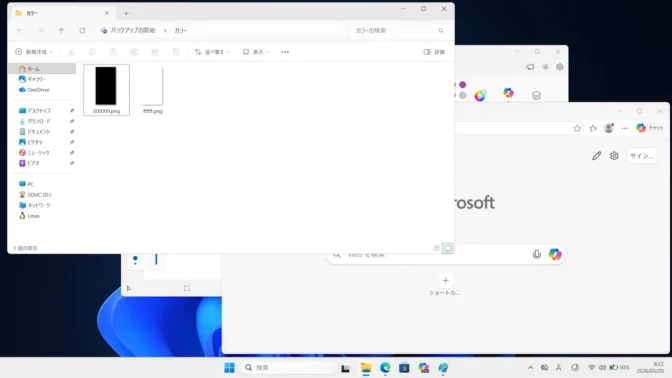This screenshot has width=672, height=378.
Task: Switch to large thumbnails view
Action: pyautogui.click(x=447, y=248)
